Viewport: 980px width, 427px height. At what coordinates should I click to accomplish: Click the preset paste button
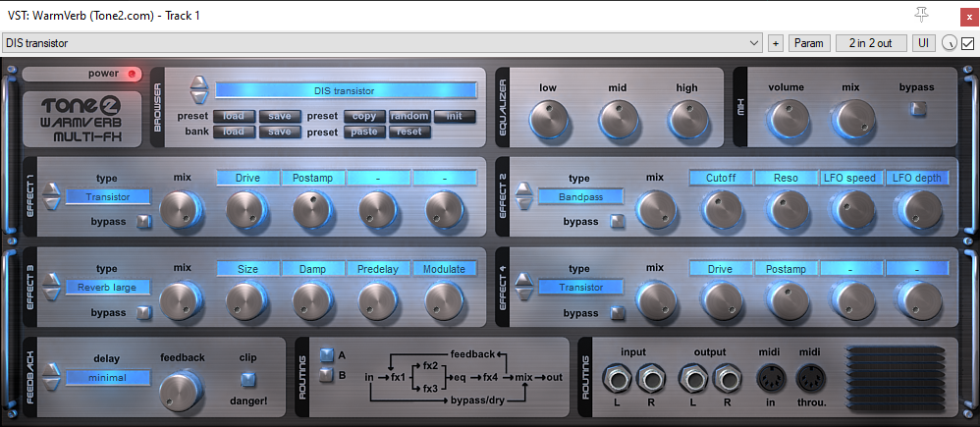[365, 132]
